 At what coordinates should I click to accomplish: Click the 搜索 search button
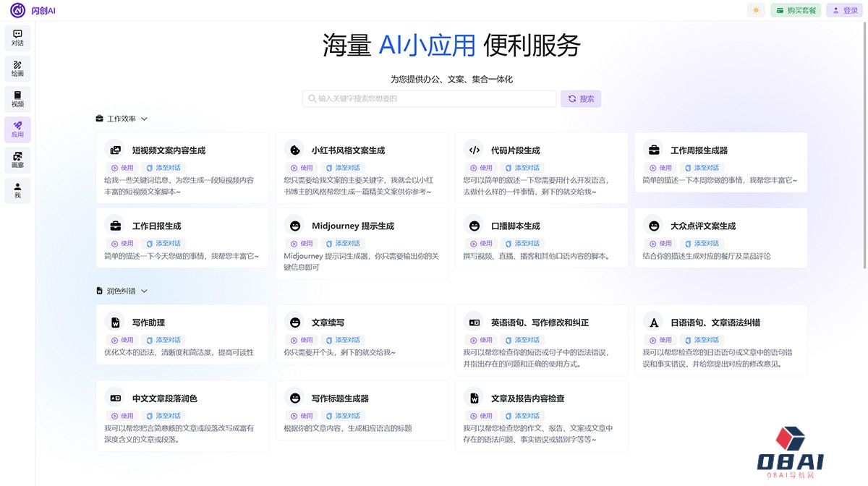click(x=581, y=98)
